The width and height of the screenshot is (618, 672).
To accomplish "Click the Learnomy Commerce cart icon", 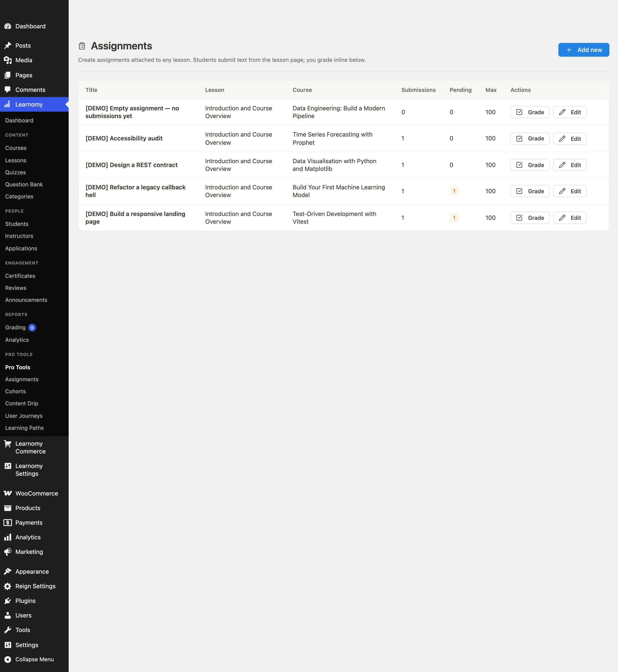I will point(8,444).
